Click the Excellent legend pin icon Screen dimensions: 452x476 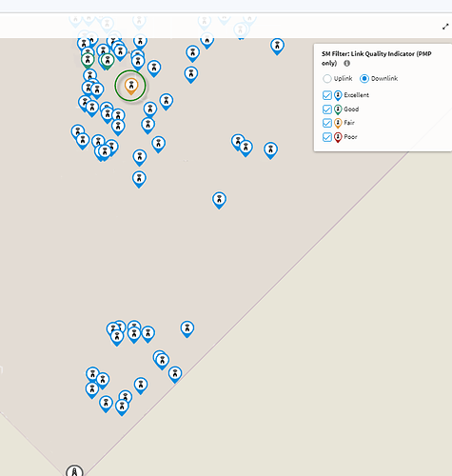point(338,95)
